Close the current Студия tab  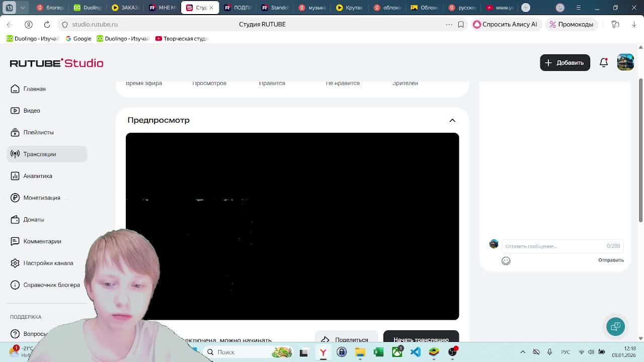click(211, 8)
